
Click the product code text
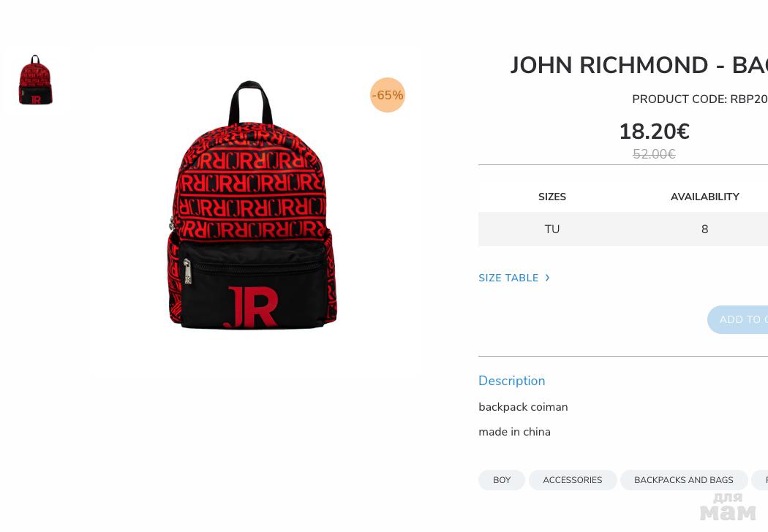[700, 99]
